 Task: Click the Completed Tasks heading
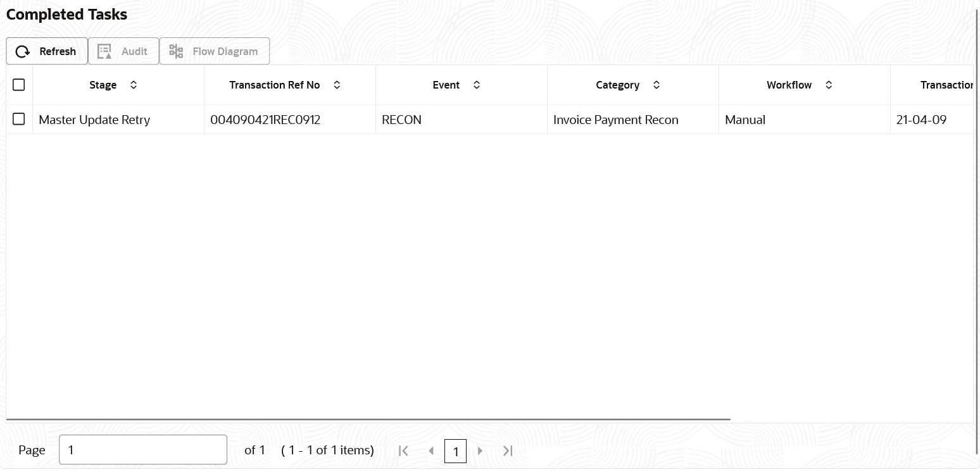(x=66, y=14)
